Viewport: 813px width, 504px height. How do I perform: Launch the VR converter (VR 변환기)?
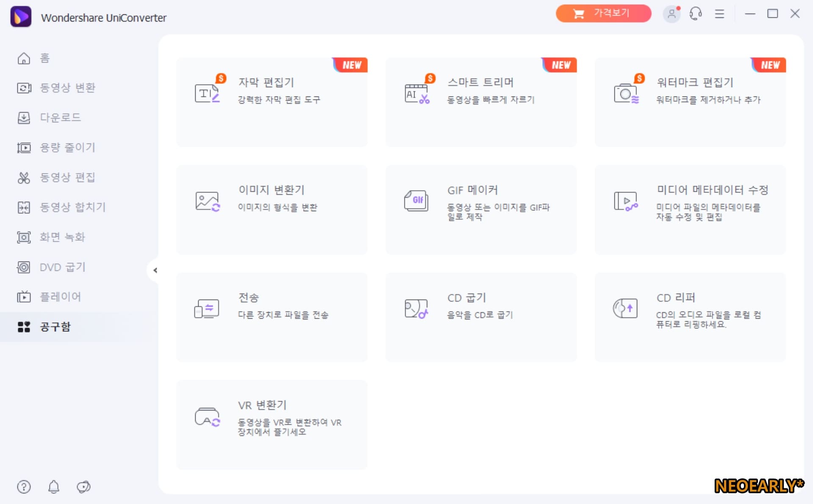(x=271, y=425)
